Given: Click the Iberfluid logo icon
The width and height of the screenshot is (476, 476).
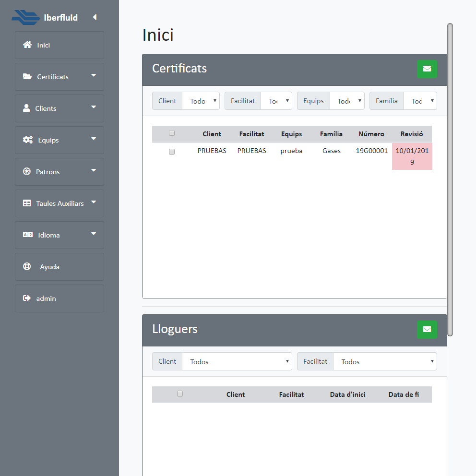Looking at the screenshot, I should tap(26, 17).
